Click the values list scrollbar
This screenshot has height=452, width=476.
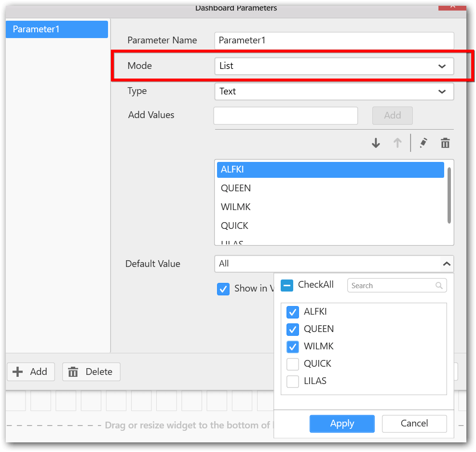[449, 195]
